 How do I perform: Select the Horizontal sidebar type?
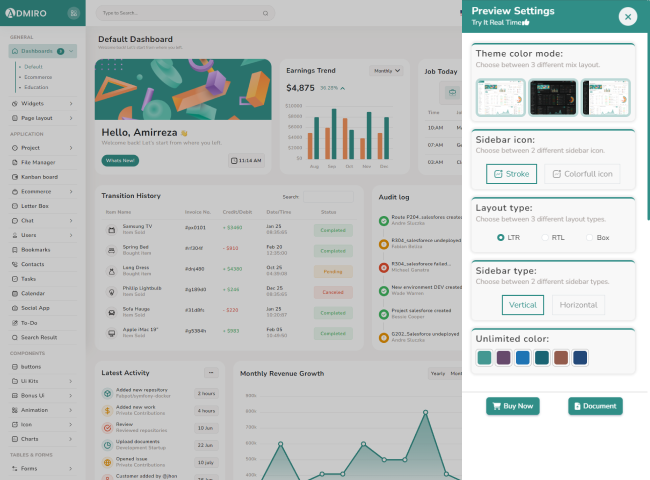[x=578, y=305]
